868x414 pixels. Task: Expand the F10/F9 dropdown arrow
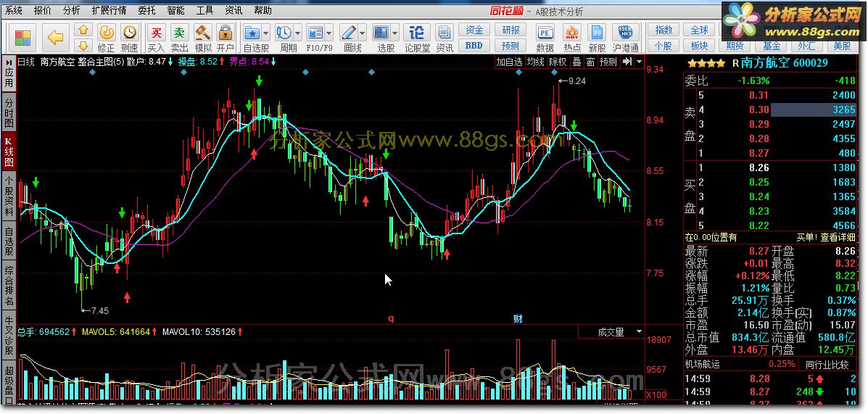point(328,32)
